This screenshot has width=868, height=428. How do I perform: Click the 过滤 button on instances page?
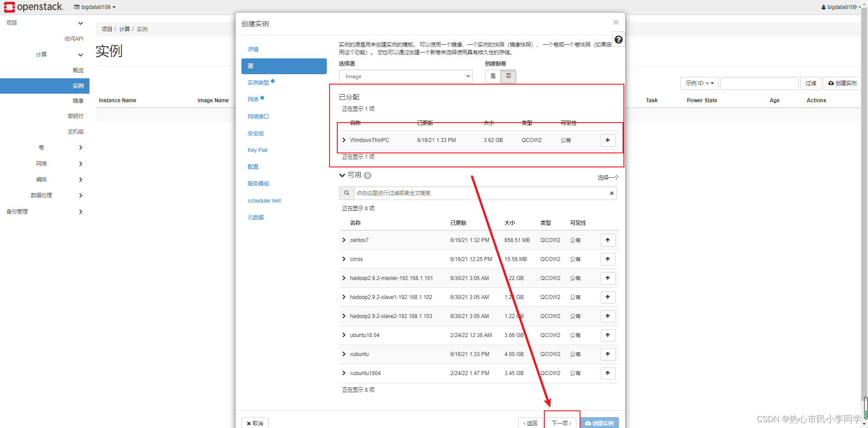coord(811,83)
